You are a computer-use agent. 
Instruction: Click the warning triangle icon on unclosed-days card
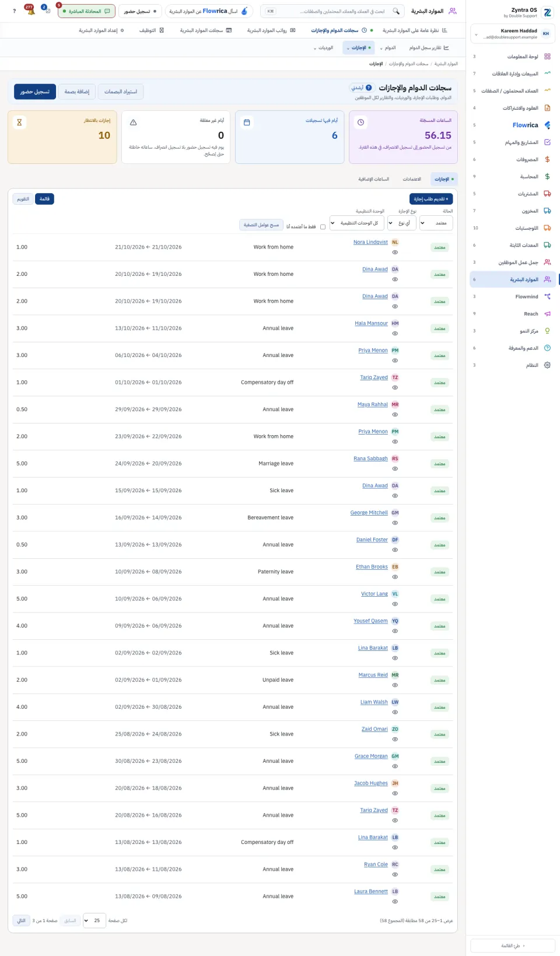pos(133,122)
